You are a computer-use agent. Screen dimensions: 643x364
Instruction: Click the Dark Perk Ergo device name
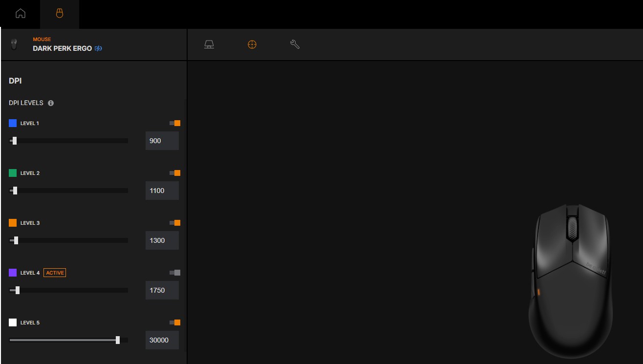[62, 48]
